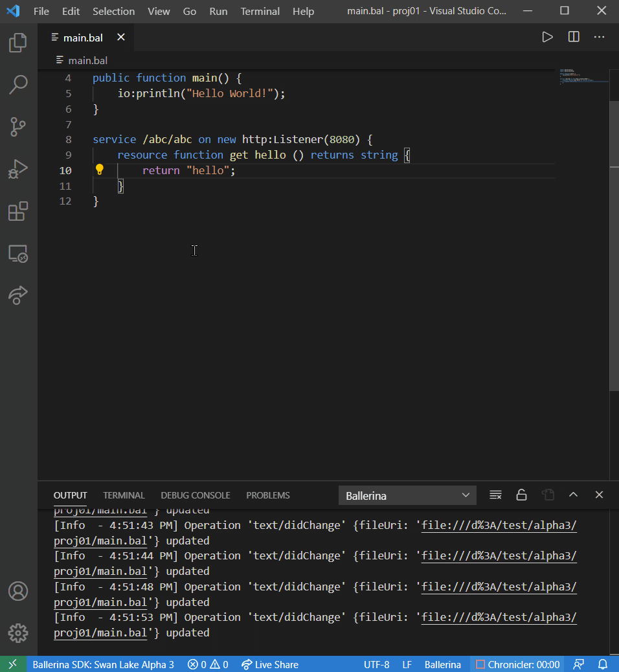The width and height of the screenshot is (619, 672).
Task: Switch to the TERMINAL panel tab
Action: pos(124,495)
